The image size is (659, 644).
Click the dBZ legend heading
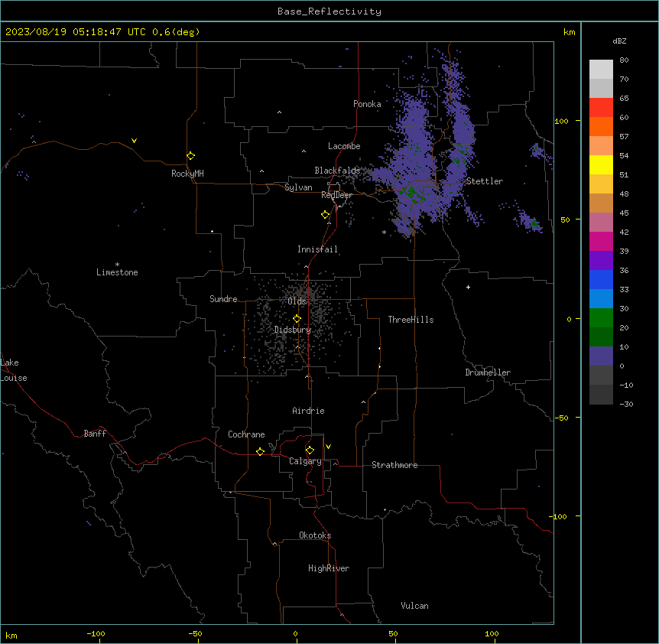pyautogui.click(x=619, y=41)
